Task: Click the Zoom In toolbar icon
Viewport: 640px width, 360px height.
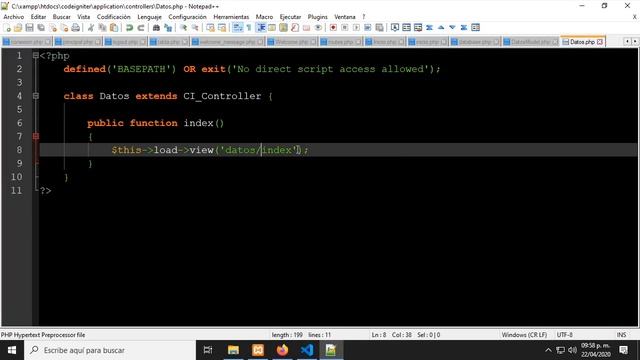Action: point(183,28)
